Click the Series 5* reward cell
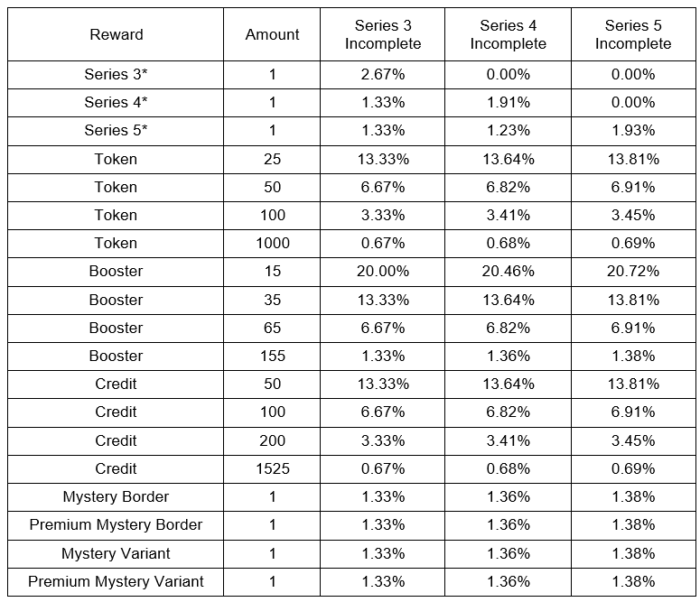This screenshot has height=602, width=700. [116, 131]
